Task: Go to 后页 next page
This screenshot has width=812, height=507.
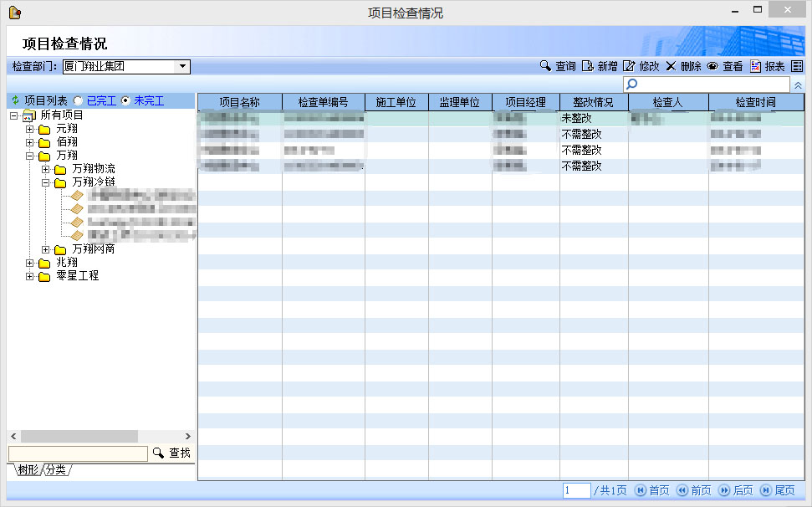Action: [x=736, y=490]
